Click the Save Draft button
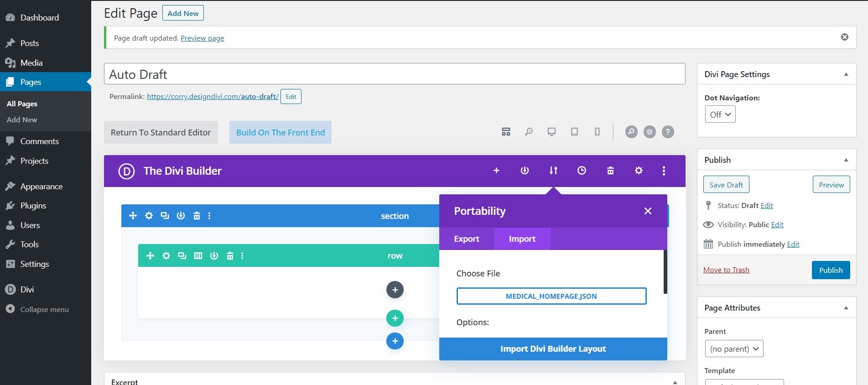 point(726,185)
